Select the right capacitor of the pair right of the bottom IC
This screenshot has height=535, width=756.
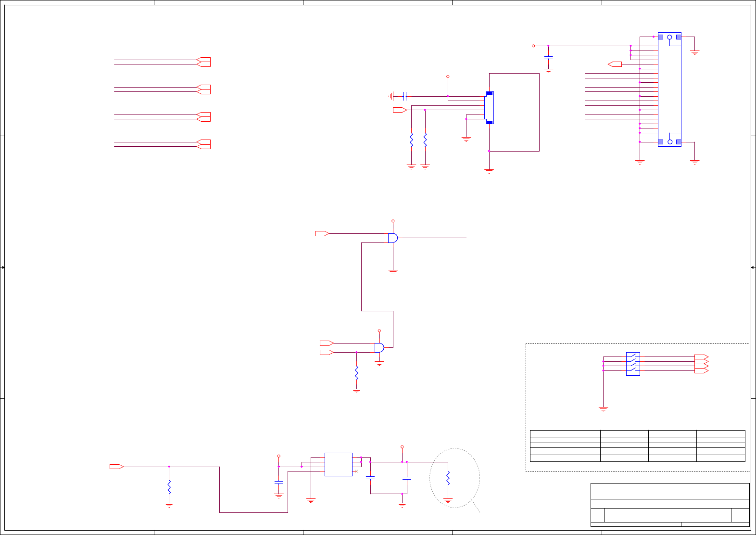407,478
